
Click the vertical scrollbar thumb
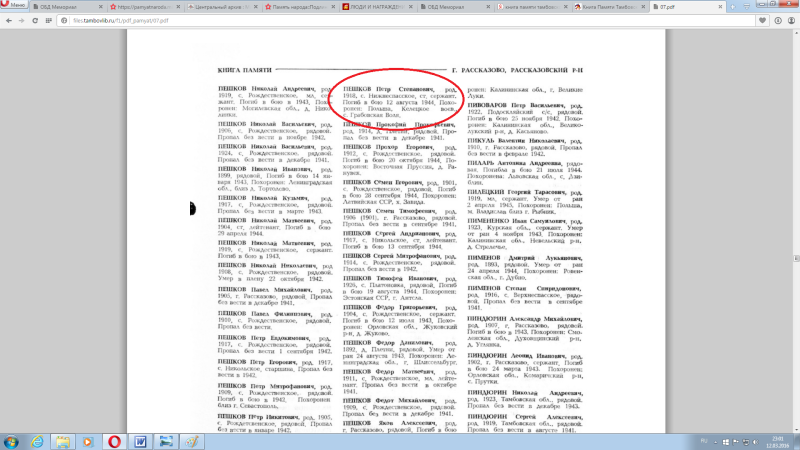click(796, 259)
